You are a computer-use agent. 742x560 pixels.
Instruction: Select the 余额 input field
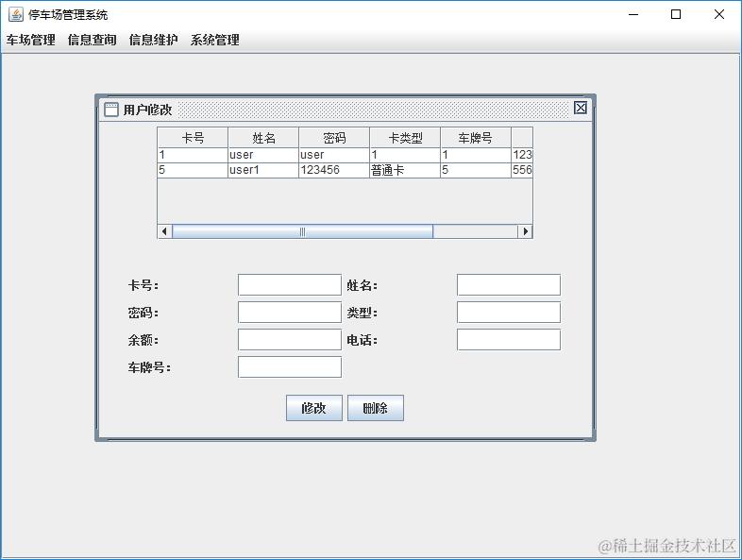[290, 340]
